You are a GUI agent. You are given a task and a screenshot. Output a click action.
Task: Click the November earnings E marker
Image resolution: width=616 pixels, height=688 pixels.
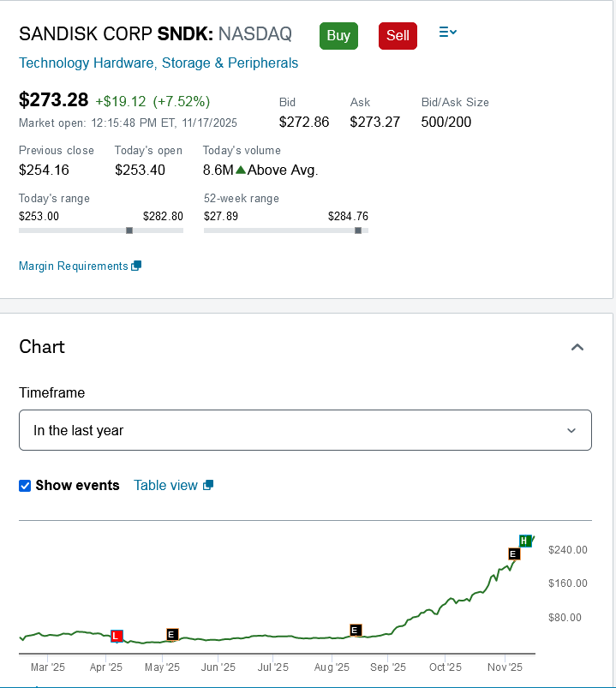[x=514, y=553]
